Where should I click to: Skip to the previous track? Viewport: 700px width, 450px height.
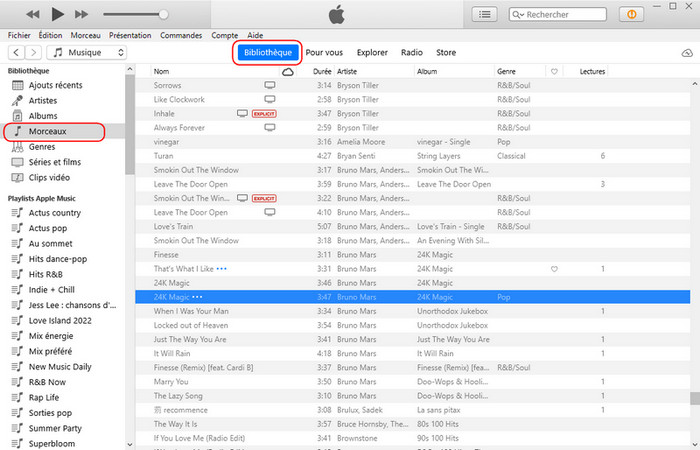coord(32,14)
